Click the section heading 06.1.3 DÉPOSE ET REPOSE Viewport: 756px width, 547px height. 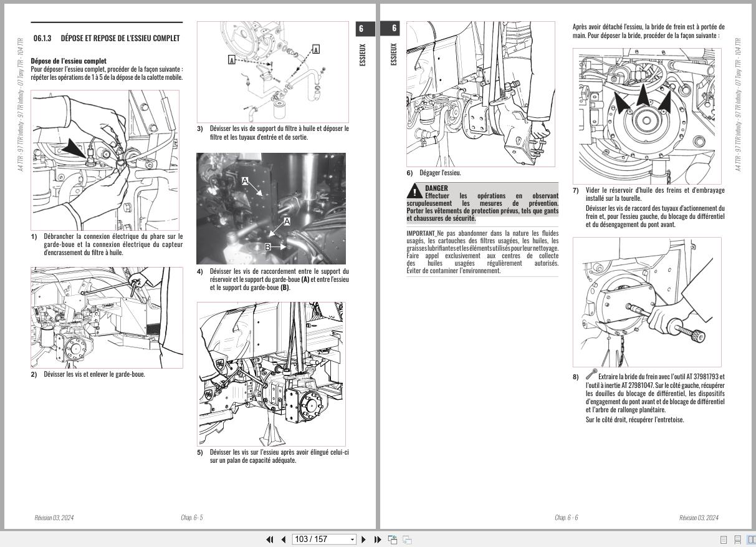(107, 38)
